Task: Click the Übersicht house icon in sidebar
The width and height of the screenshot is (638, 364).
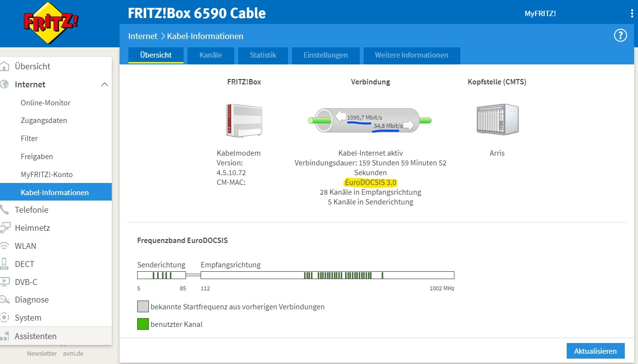Action: [x=5, y=66]
